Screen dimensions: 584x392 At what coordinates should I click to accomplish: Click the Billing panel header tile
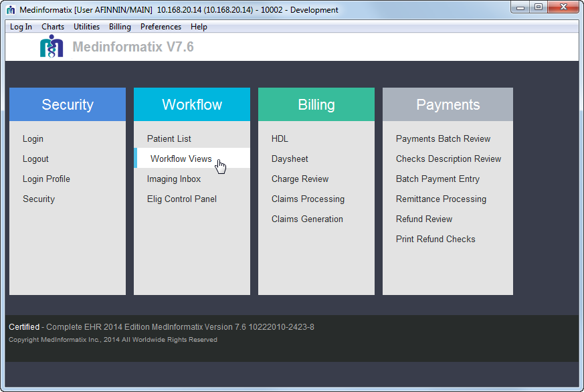pyautogui.click(x=316, y=104)
